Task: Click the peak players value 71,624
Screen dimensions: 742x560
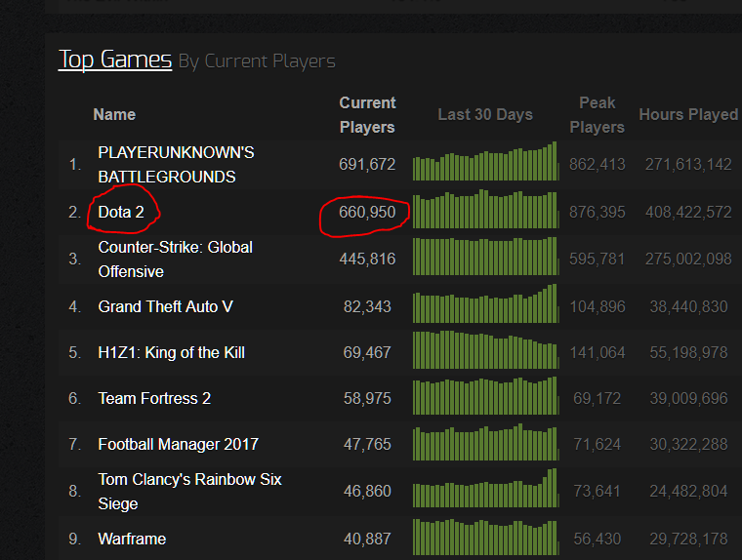Action: coord(598,444)
